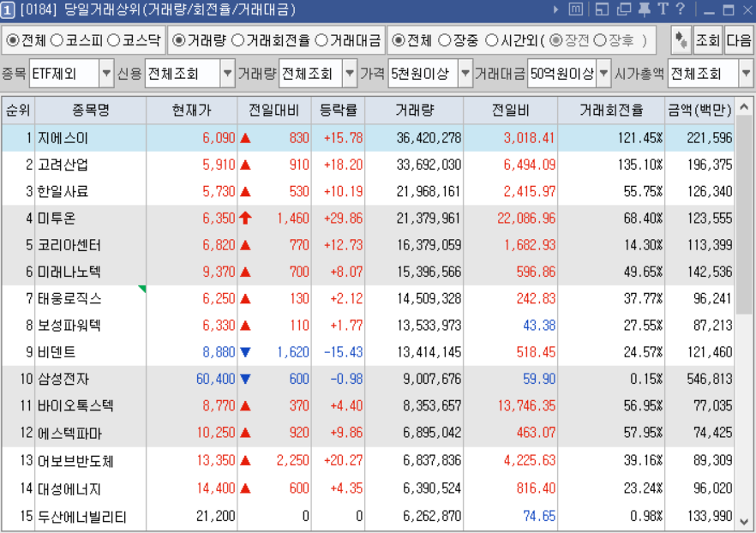
Task: Click the duplicate window icon in title bar
Action: point(624,9)
